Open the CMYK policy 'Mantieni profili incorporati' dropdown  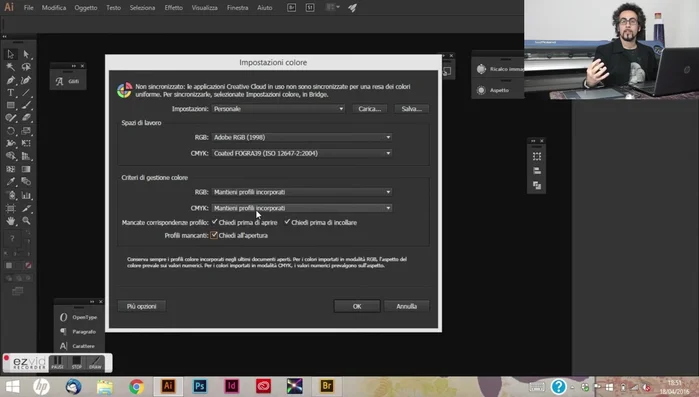point(302,208)
